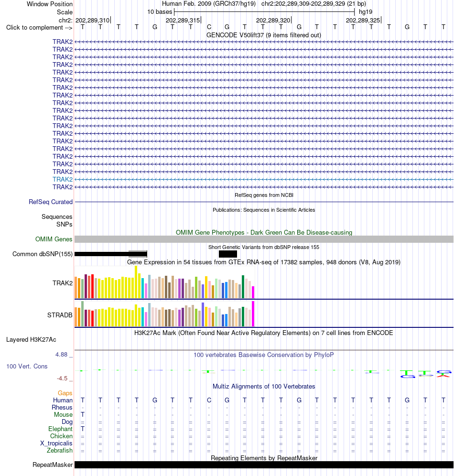Click the 'Mouse' alignment row label
Screen dimensions: 454x476
pos(63,415)
